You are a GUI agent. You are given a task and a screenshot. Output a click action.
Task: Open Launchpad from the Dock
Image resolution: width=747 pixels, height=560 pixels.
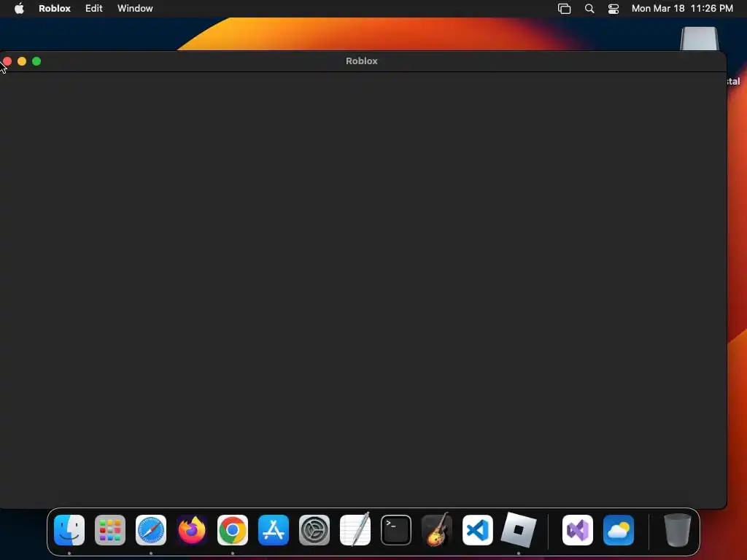tap(110, 530)
